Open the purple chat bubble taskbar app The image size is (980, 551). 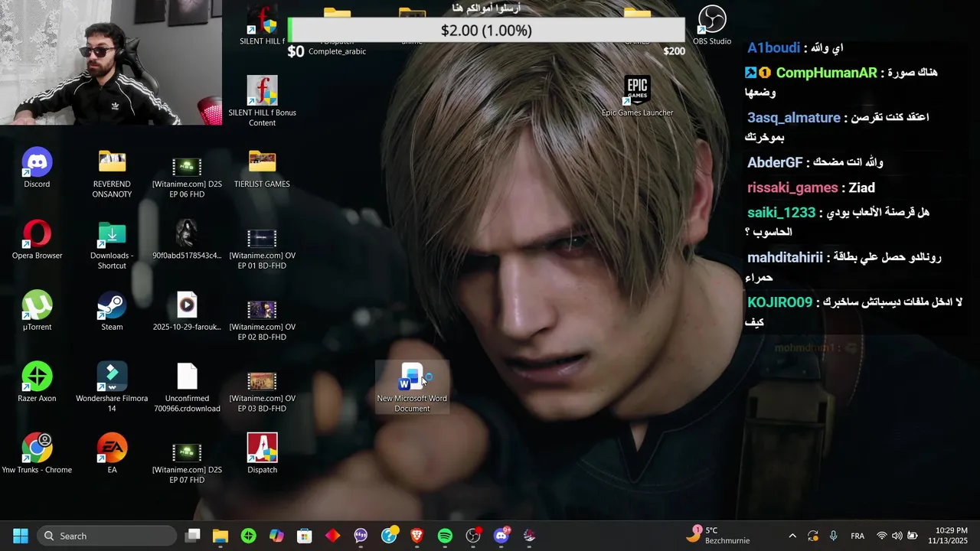pyautogui.click(x=361, y=536)
